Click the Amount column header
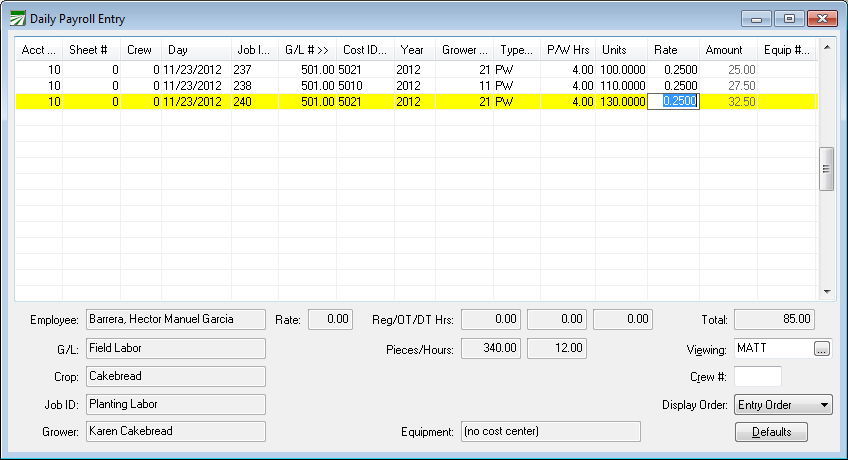Screen dimensions: 848x460 pos(727,49)
